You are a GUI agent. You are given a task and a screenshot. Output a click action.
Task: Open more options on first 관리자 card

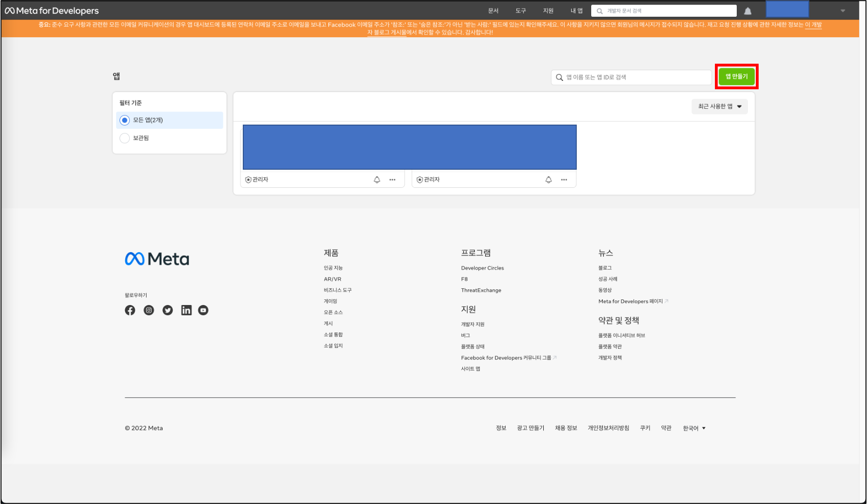pyautogui.click(x=393, y=179)
